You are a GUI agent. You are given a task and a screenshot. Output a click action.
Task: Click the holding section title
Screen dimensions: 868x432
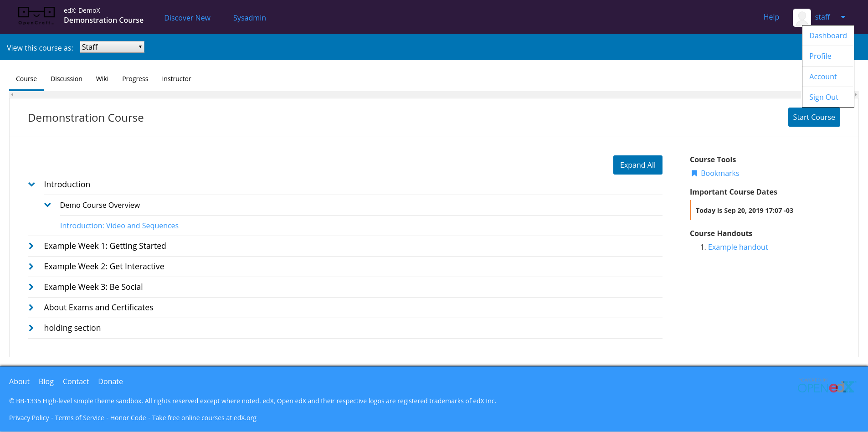coord(72,328)
